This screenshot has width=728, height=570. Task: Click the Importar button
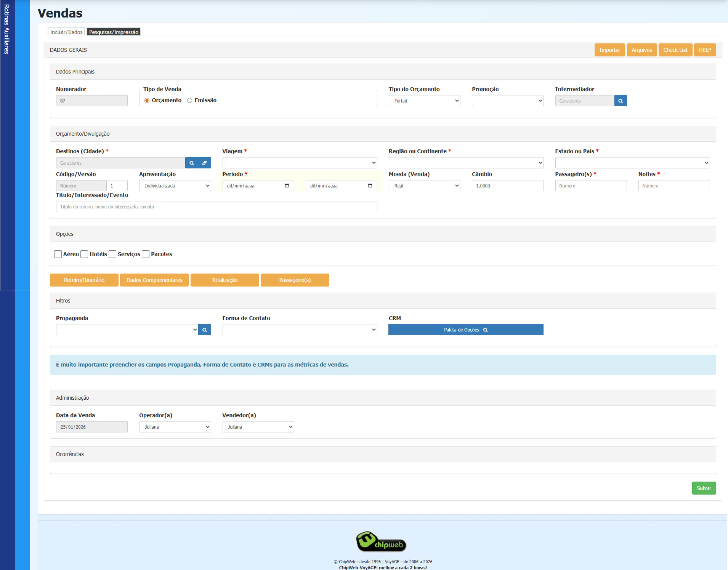coord(609,50)
